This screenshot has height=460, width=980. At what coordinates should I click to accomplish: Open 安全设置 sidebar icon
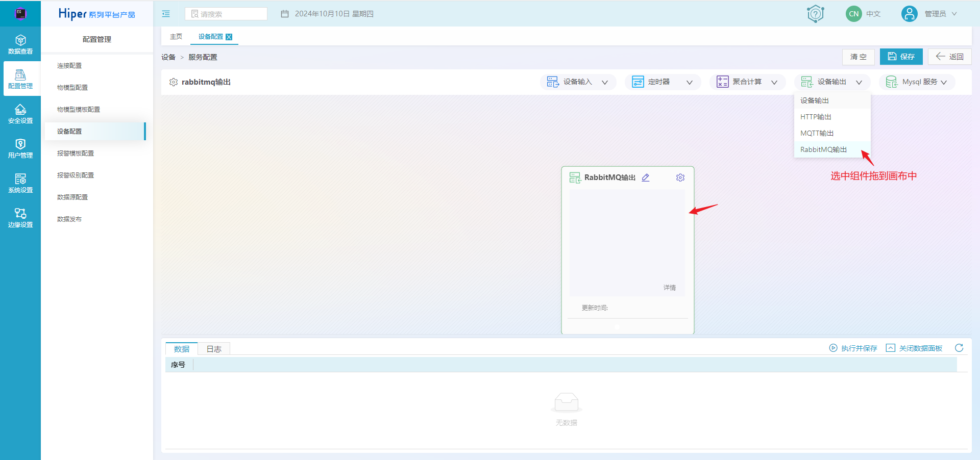(x=20, y=114)
